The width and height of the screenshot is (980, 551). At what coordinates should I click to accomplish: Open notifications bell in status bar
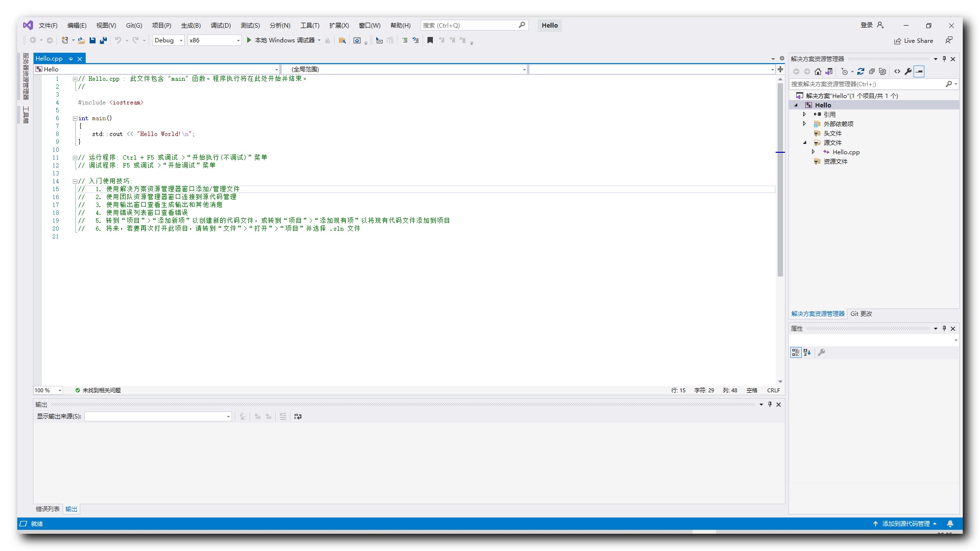[950, 524]
